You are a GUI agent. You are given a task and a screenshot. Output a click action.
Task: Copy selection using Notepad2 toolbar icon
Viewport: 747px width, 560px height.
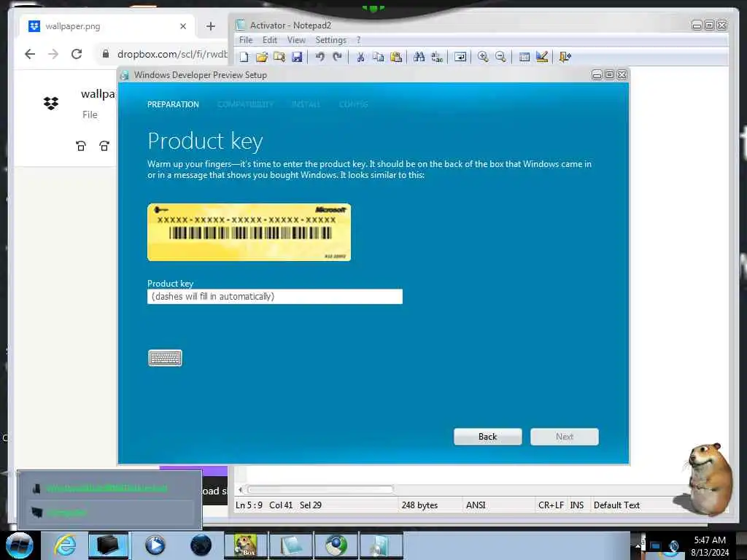[379, 57]
